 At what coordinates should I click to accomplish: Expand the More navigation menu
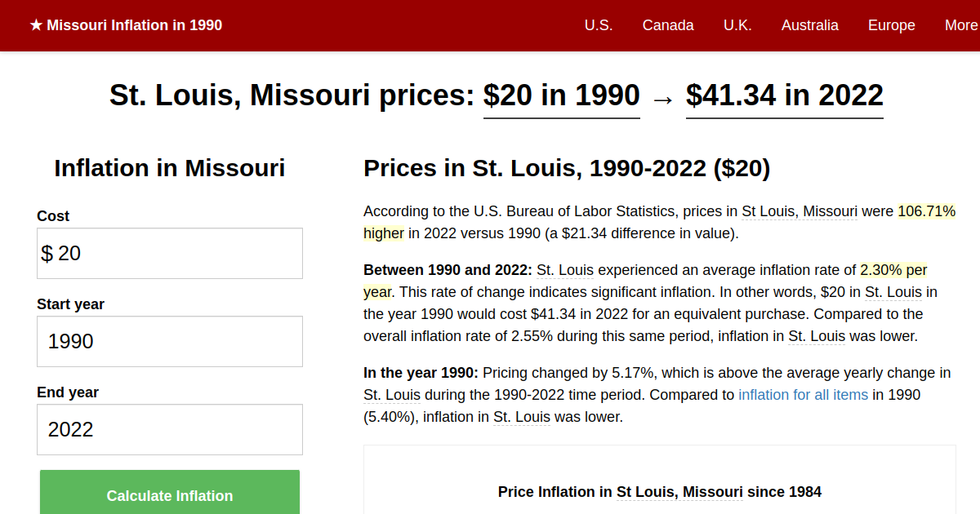coord(960,25)
